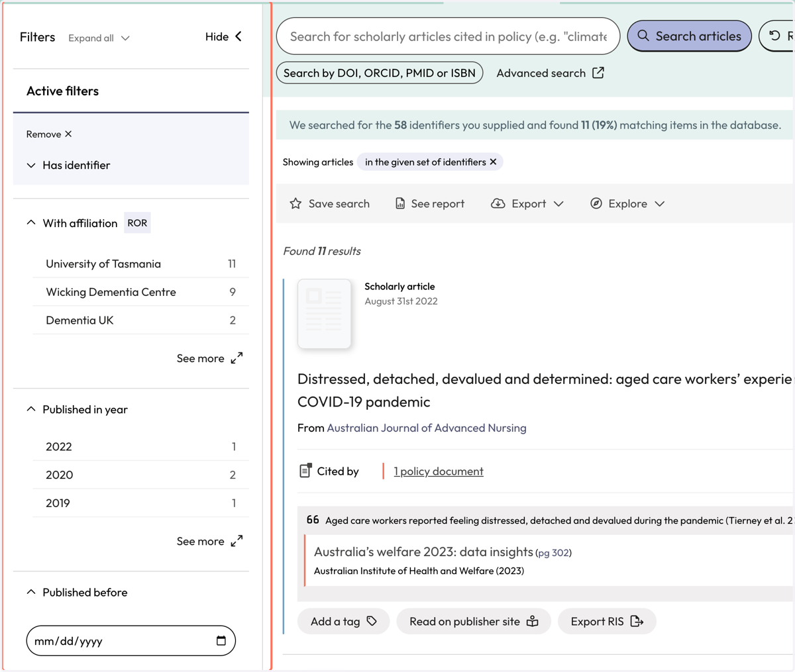Focus the scholarly articles search field
The height and width of the screenshot is (672, 795).
point(448,36)
